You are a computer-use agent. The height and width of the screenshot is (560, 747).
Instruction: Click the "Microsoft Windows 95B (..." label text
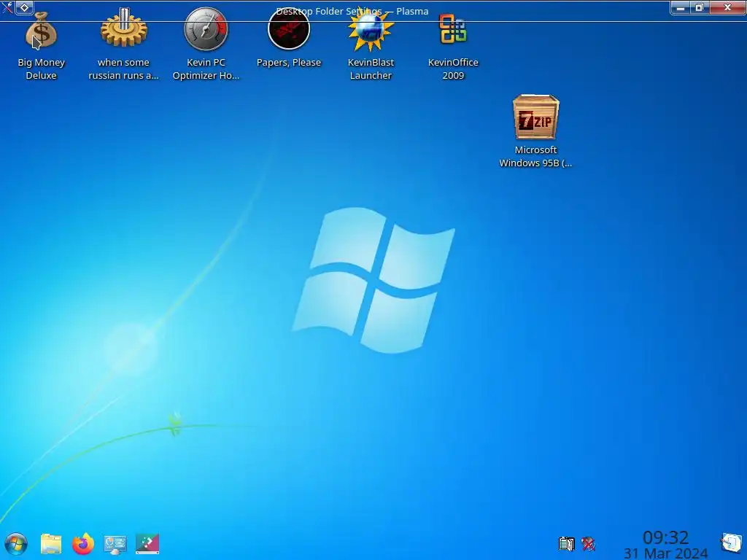point(535,156)
